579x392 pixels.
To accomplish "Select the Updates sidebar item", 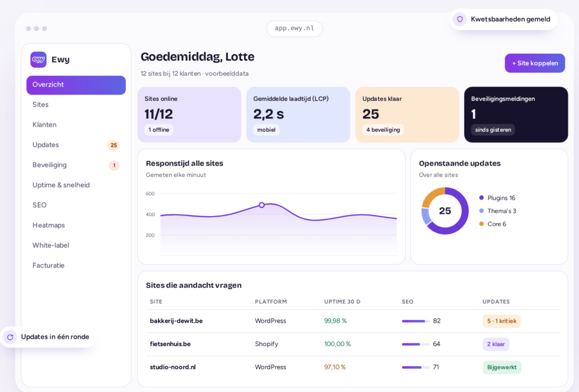I will pyautogui.click(x=76, y=145).
